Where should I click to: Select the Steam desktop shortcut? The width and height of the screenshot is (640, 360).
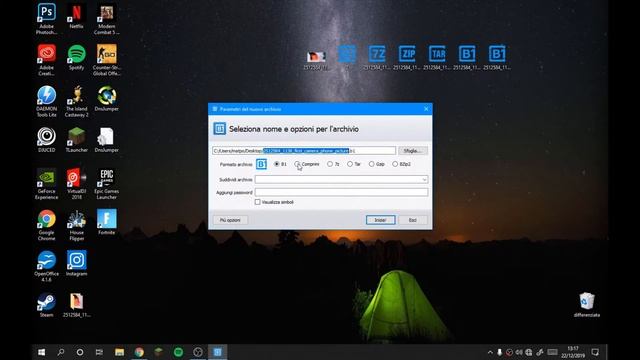click(47, 305)
